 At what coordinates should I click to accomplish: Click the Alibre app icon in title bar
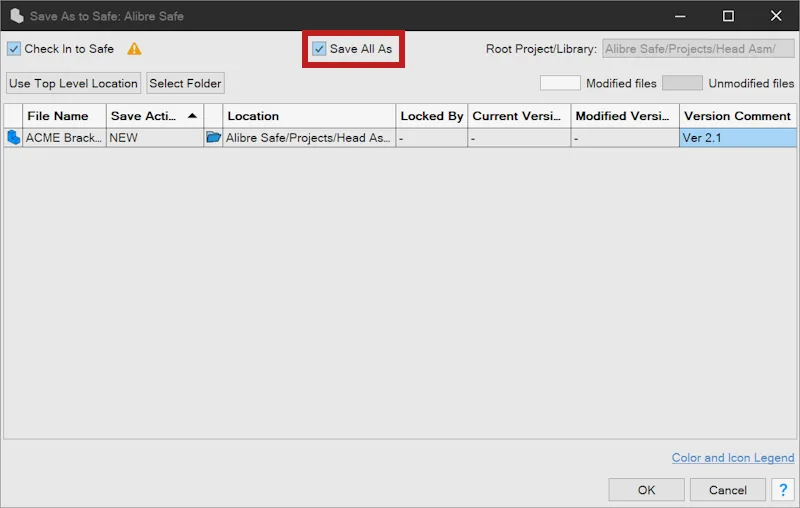point(16,16)
